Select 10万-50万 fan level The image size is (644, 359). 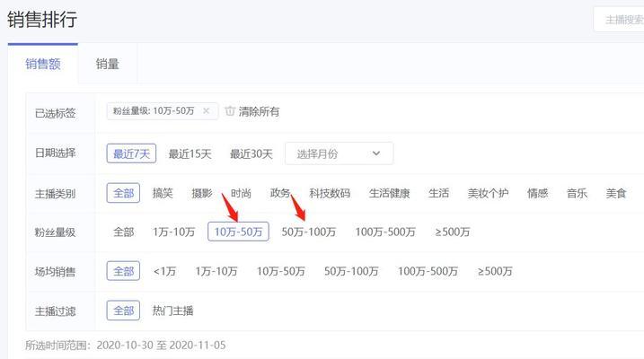point(238,232)
